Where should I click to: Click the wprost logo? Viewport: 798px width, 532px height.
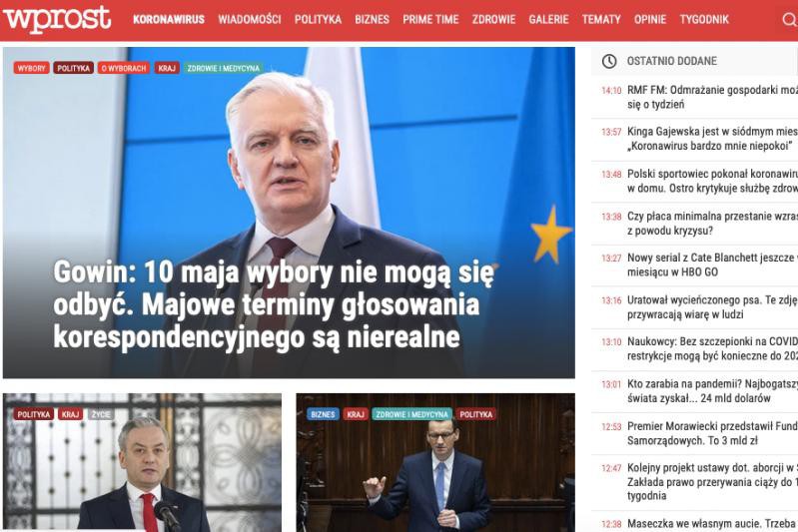click(x=57, y=19)
